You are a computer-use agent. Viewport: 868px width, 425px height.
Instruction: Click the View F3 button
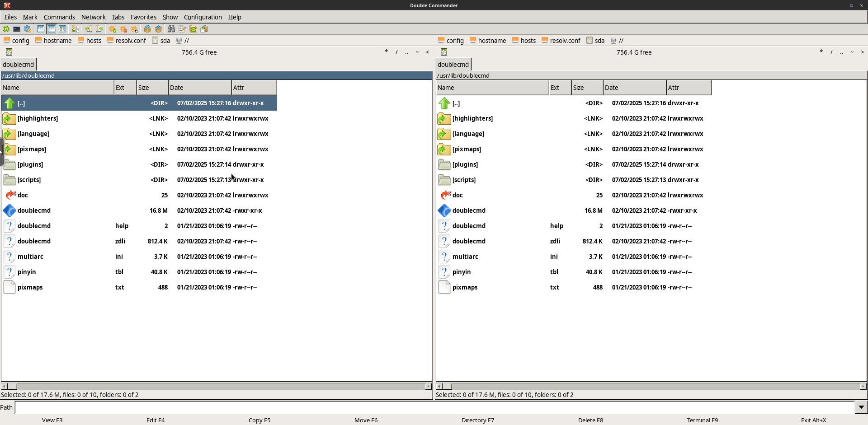click(x=52, y=420)
